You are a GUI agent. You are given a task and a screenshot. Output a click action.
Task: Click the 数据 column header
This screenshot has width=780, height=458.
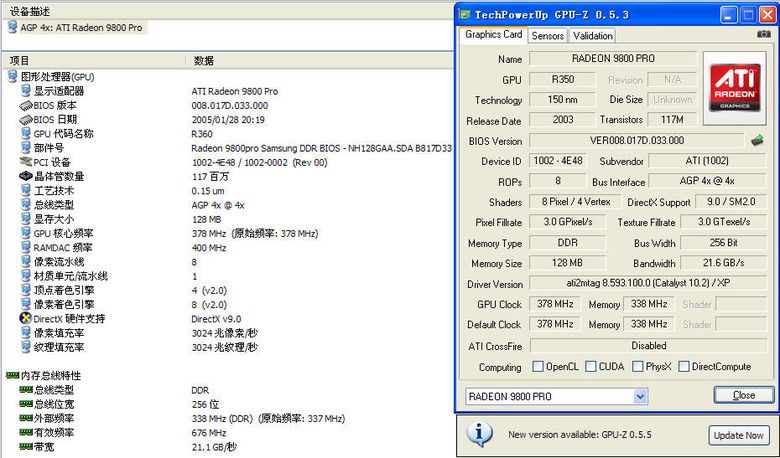pyautogui.click(x=319, y=61)
